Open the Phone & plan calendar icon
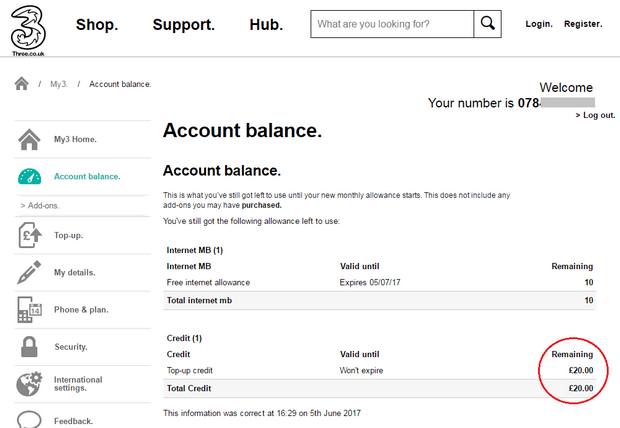Viewport: 620px width, 428px height. point(30,309)
